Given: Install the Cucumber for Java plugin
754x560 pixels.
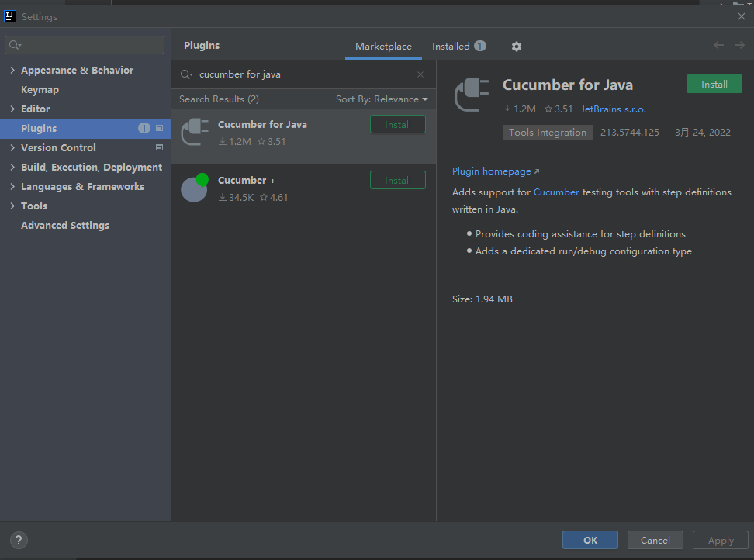Looking at the screenshot, I should (x=713, y=83).
